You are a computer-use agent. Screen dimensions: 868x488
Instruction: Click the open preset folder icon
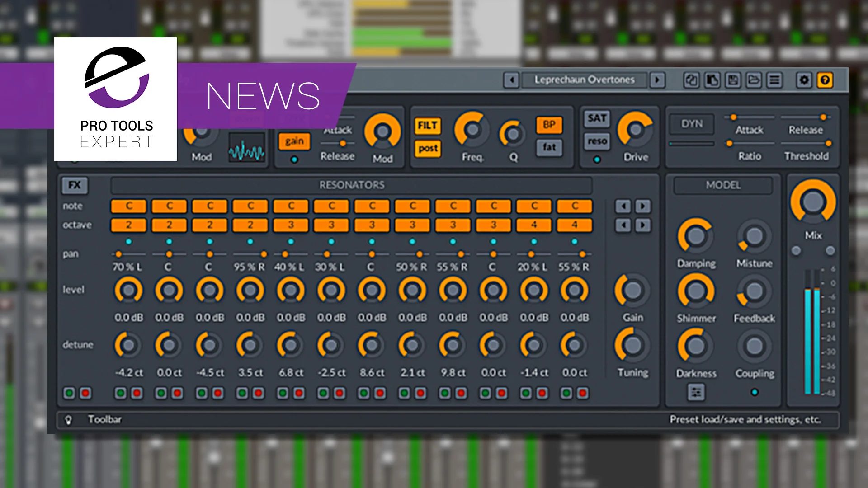[754, 80]
